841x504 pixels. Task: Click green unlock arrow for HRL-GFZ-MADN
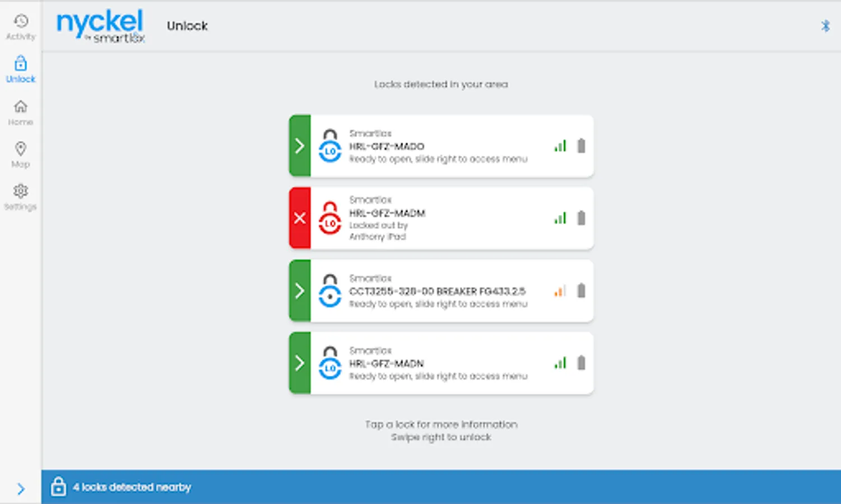tap(300, 363)
